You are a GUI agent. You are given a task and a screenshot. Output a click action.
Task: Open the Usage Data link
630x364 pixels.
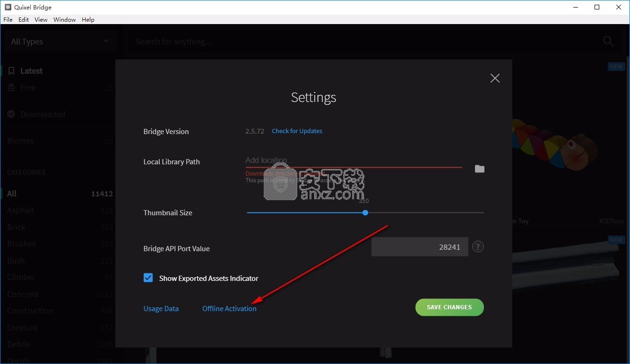coord(161,308)
